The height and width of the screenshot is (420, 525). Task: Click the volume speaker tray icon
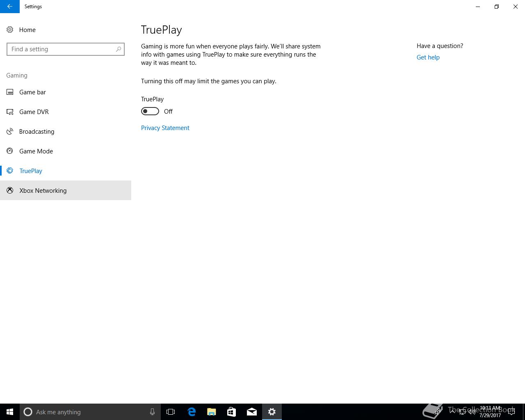click(472, 412)
